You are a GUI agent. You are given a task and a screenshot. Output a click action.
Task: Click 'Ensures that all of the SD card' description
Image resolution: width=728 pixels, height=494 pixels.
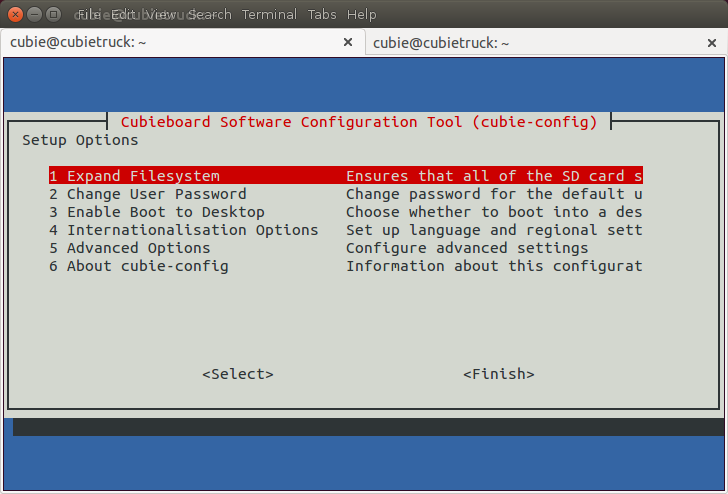click(494, 176)
